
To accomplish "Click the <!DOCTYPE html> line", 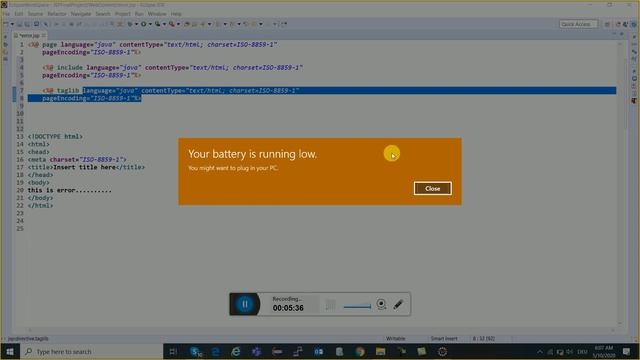I will coord(55,137).
